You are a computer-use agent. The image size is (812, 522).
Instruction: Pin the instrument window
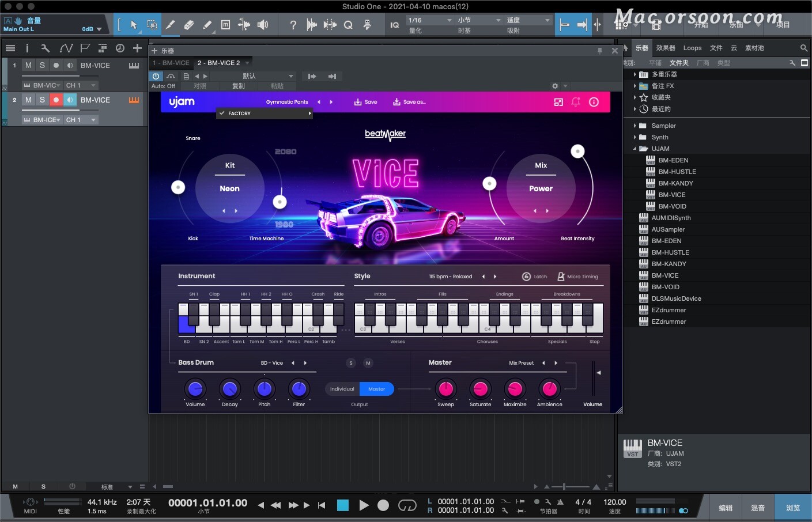[x=600, y=51]
